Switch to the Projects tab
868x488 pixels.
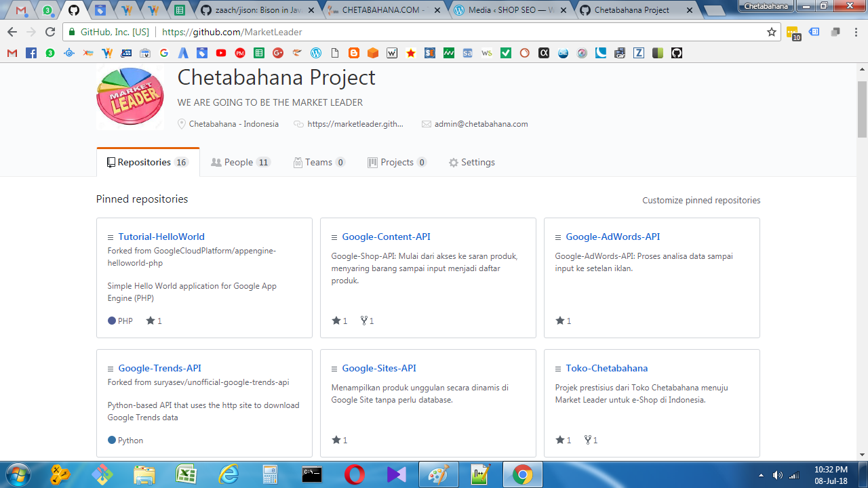point(397,162)
